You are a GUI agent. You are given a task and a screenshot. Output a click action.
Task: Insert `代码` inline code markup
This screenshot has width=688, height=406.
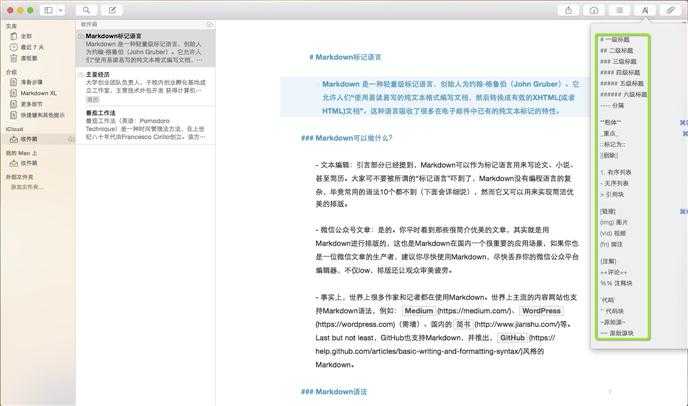pyautogui.click(x=607, y=301)
